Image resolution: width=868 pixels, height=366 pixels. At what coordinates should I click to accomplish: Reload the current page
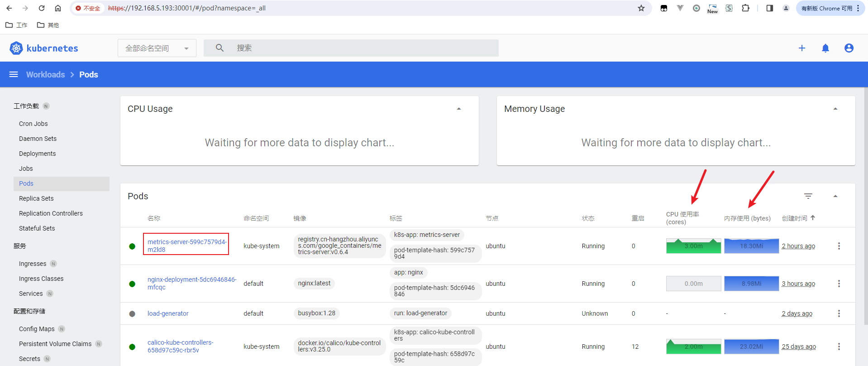42,8
